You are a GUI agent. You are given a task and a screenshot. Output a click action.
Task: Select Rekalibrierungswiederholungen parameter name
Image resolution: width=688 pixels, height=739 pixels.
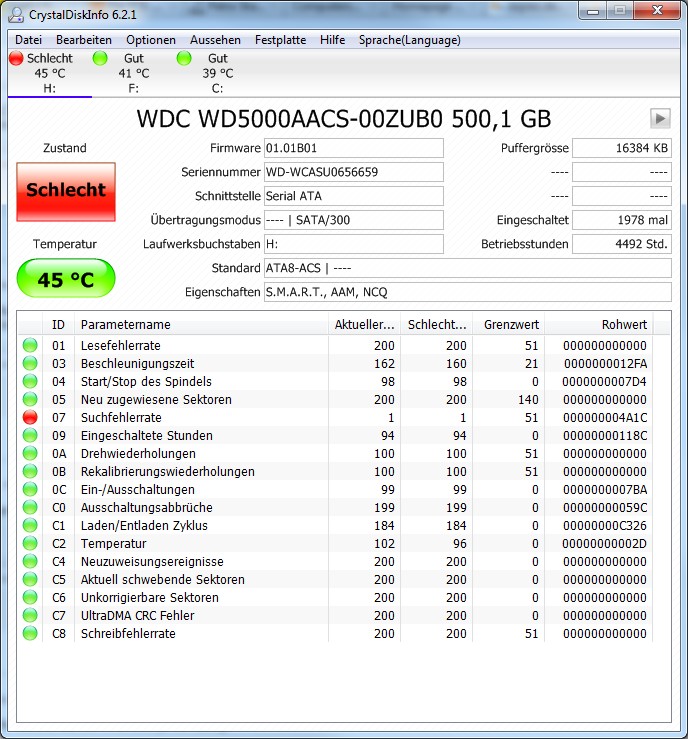168,471
